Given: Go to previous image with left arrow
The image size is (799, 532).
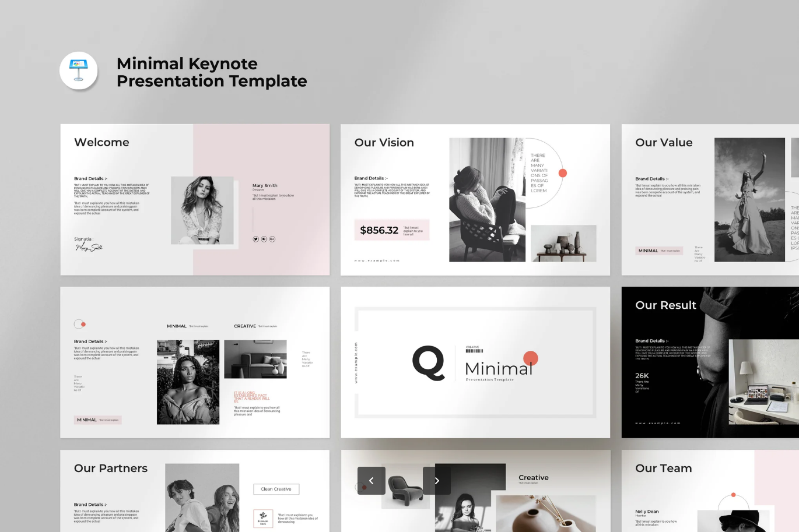Looking at the screenshot, I should click(x=372, y=481).
